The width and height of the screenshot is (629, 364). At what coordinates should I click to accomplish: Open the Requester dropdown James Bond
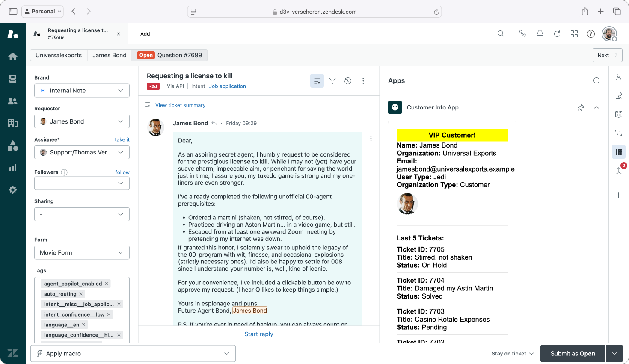[82, 121]
